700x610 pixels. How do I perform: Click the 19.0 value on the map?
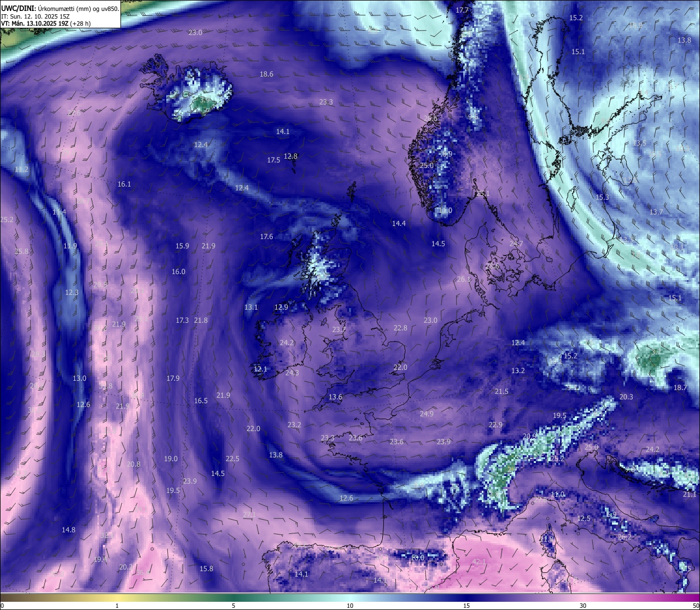point(171,459)
